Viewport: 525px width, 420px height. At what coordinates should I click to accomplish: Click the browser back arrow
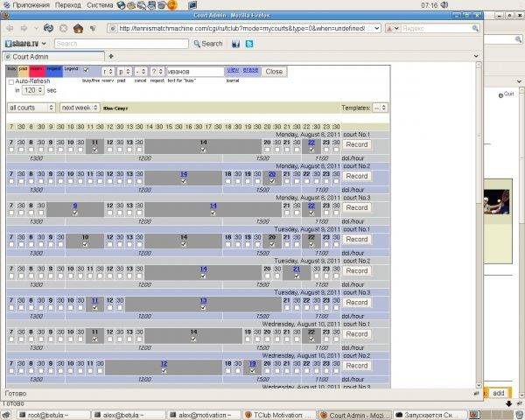(10, 28)
